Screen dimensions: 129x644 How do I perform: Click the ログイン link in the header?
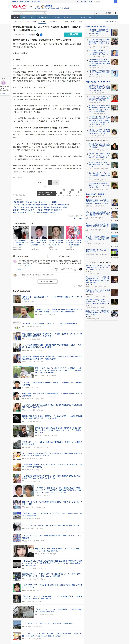pyautogui.click(x=38, y=8)
